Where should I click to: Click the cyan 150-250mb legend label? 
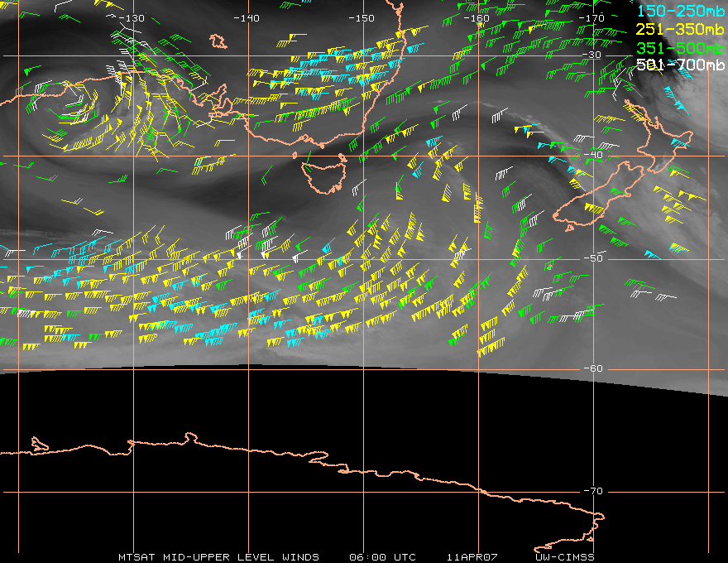coord(681,11)
